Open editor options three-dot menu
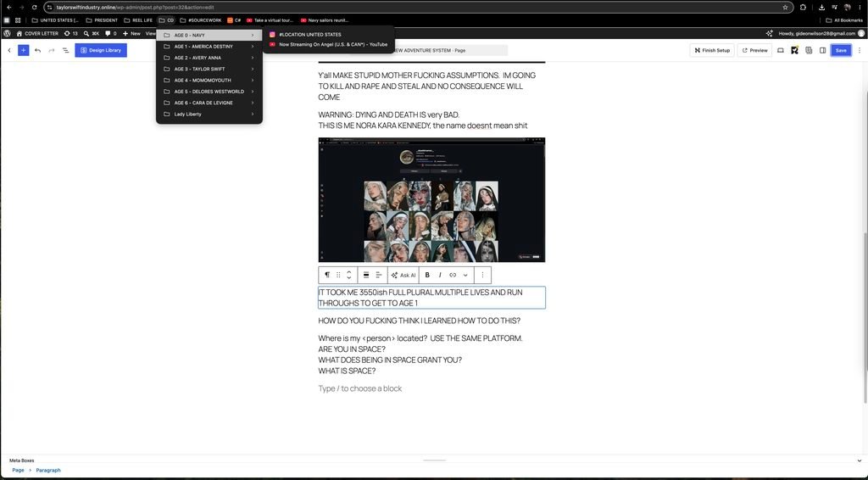The image size is (868, 480). 860,50
